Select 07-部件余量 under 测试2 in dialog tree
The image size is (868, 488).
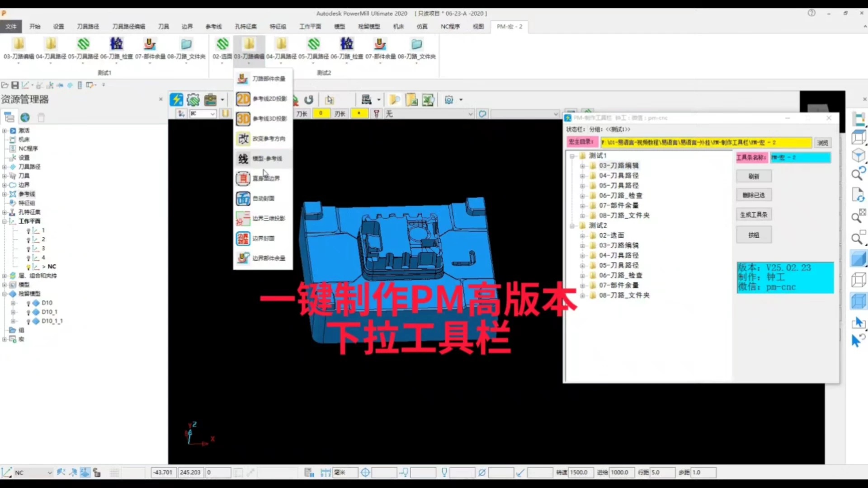(x=618, y=285)
